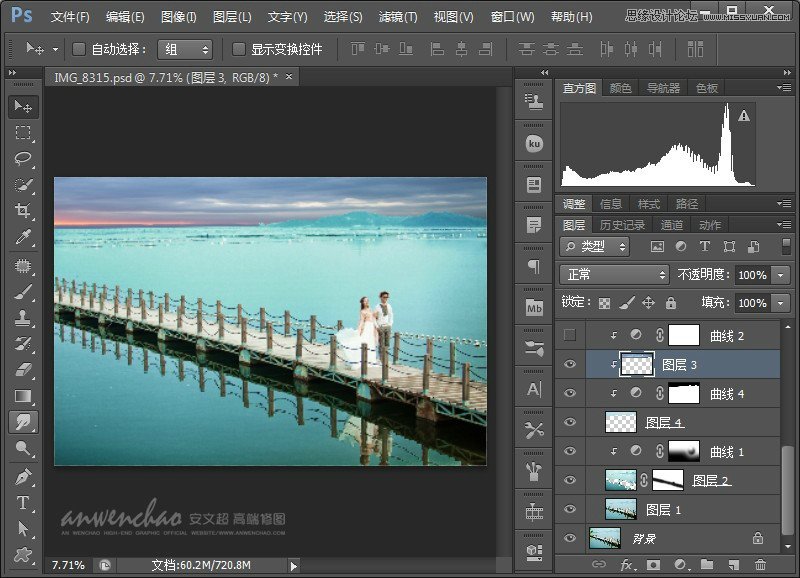Select the Rectangular Marquee tool
The width and height of the screenshot is (800, 578).
[x=23, y=133]
